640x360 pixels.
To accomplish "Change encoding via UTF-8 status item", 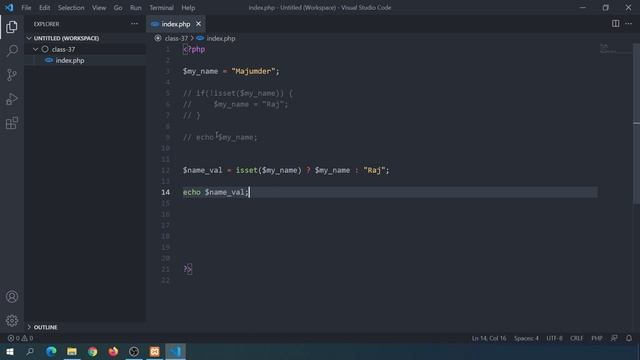I will pos(554,338).
